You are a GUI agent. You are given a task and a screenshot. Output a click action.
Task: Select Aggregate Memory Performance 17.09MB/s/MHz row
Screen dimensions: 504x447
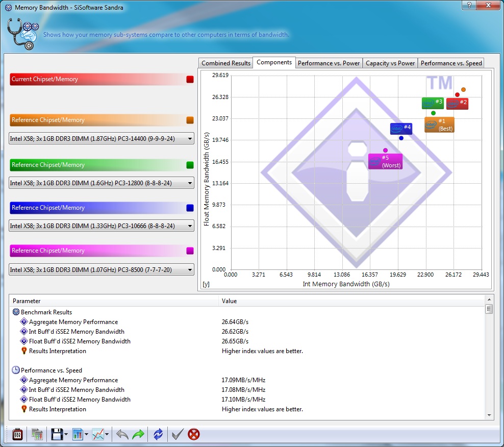[247, 380]
